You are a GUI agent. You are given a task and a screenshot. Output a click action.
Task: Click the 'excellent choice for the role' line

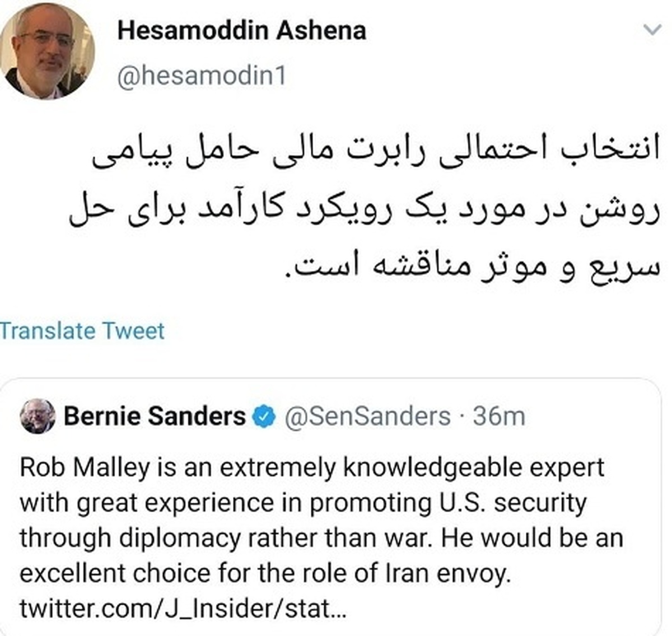point(265,573)
